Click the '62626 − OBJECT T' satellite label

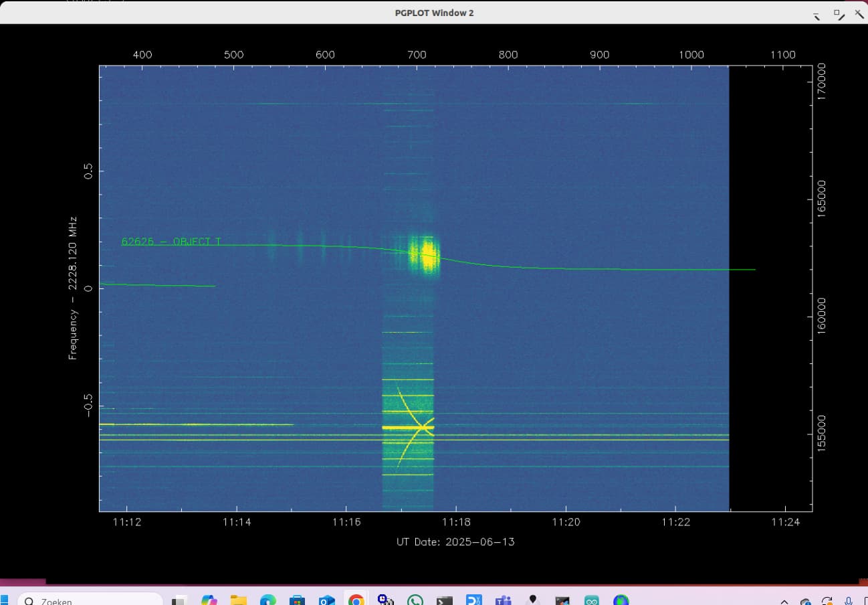(x=171, y=242)
